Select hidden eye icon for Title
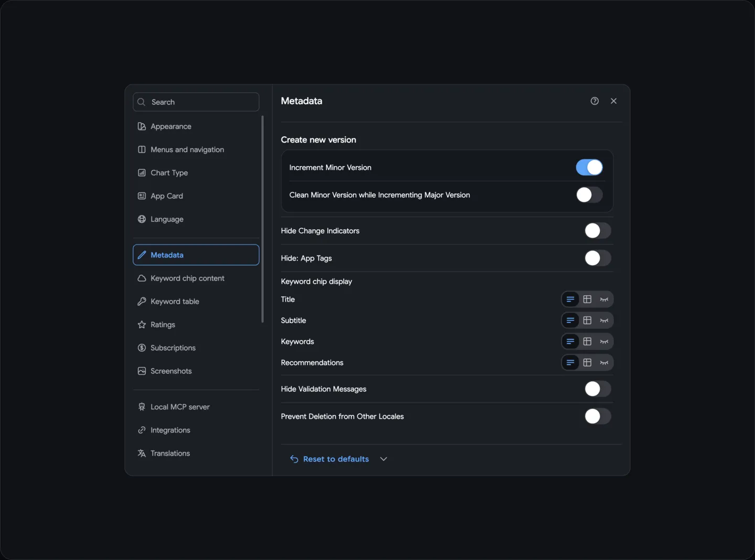Screen dimensions: 755x560 tap(604, 299)
